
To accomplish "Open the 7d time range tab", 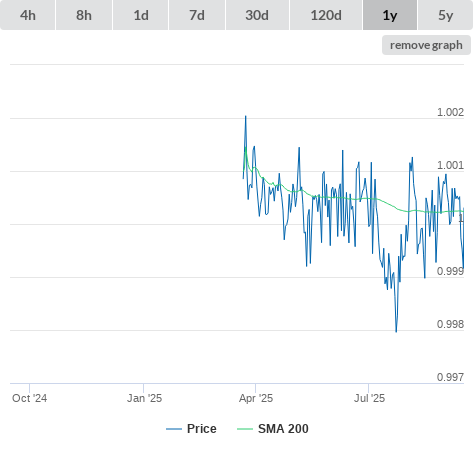I will pos(197,15).
